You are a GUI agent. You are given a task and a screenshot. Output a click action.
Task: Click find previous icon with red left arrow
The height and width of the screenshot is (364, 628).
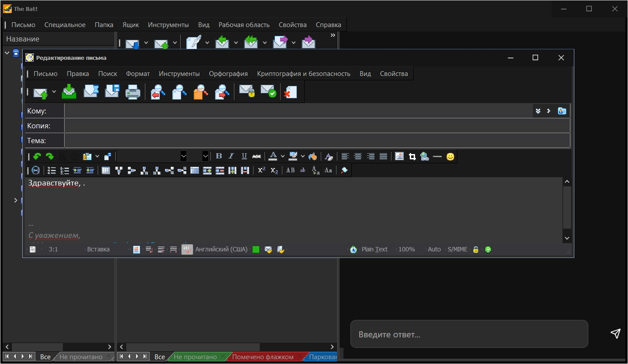click(x=158, y=92)
